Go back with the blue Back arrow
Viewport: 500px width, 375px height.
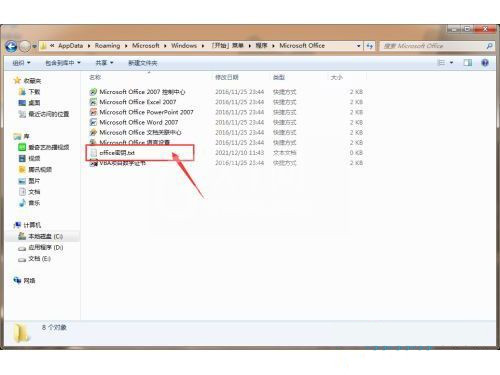pos(11,46)
